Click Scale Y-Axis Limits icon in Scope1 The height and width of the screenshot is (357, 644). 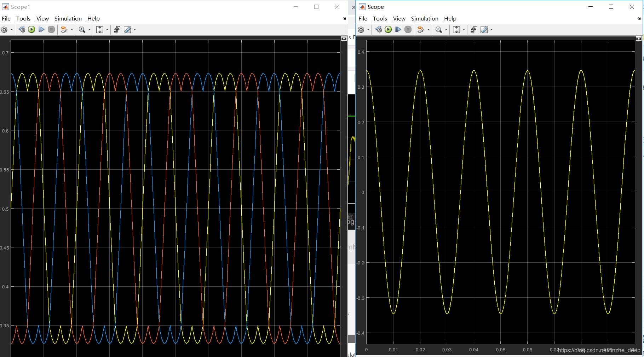(x=100, y=30)
